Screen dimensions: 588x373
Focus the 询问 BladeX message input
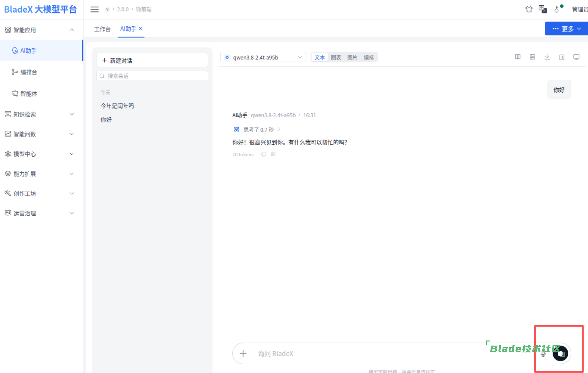click(393, 354)
